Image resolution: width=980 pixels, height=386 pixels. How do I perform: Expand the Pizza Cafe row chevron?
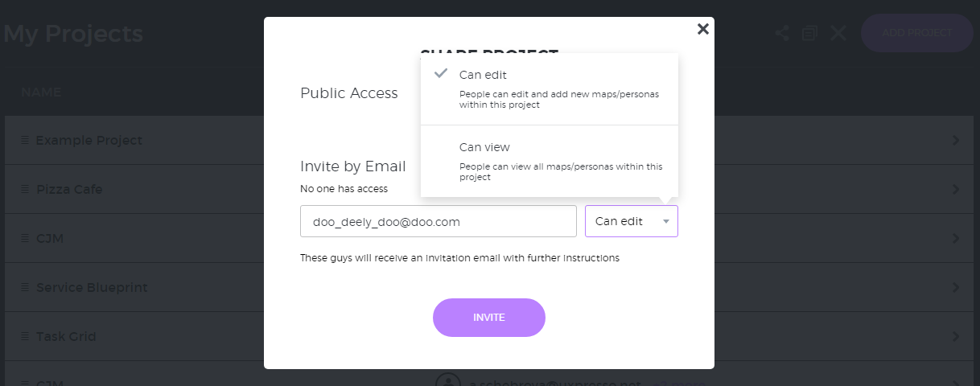[x=956, y=189]
